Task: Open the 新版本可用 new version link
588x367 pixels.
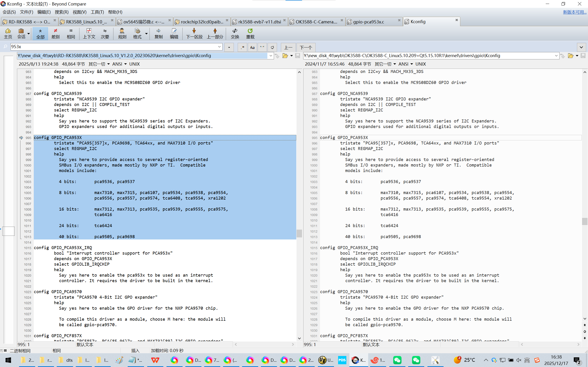Action: click(574, 12)
